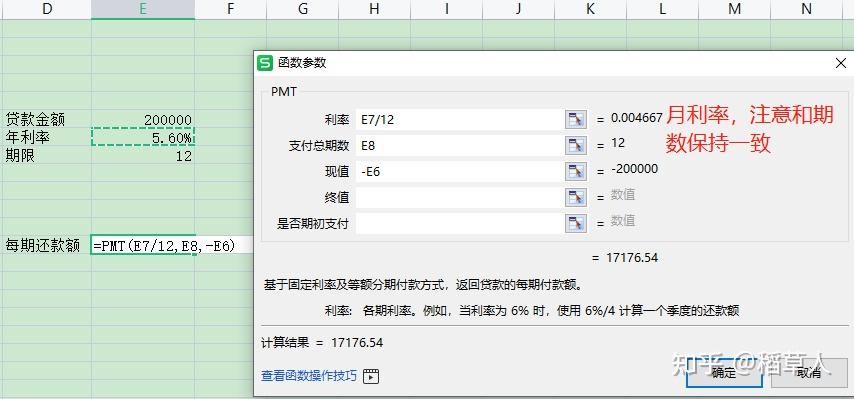
Task: Click the -200000 computed present value
Action: (x=635, y=169)
